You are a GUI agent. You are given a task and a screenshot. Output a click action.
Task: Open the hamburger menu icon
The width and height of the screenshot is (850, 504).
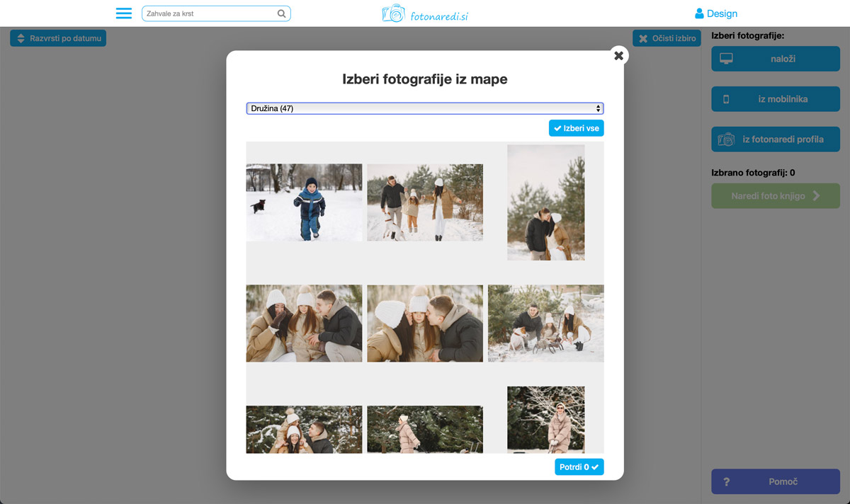click(124, 13)
